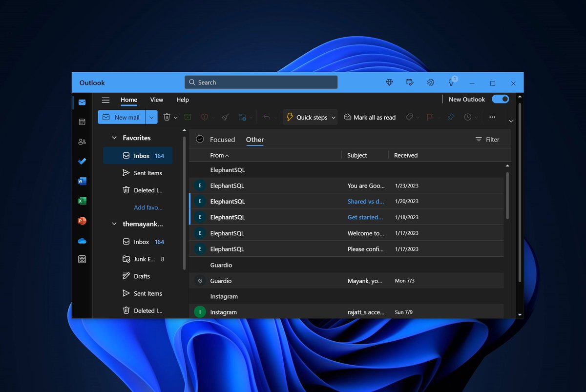Switch to the View ribbon tab
This screenshot has height=392, width=586.
tap(156, 100)
